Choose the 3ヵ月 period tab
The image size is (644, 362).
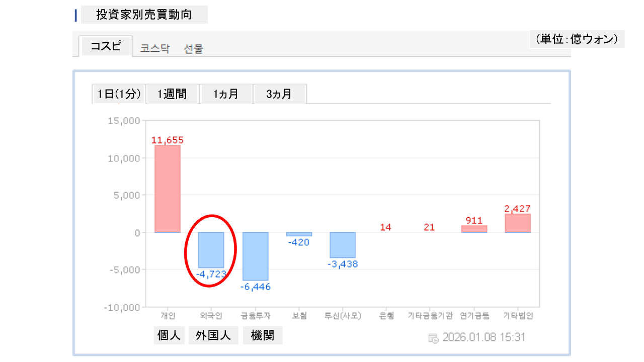point(279,94)
